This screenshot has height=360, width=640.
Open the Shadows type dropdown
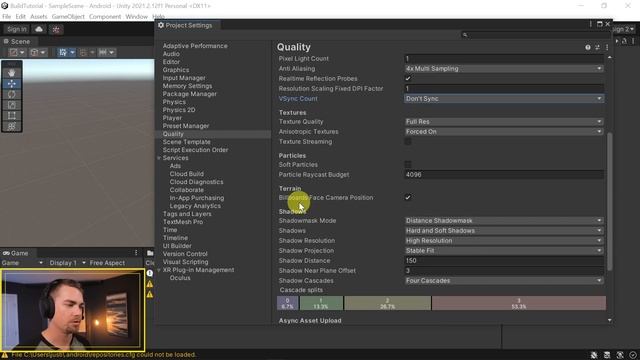(x=504, y=231)
